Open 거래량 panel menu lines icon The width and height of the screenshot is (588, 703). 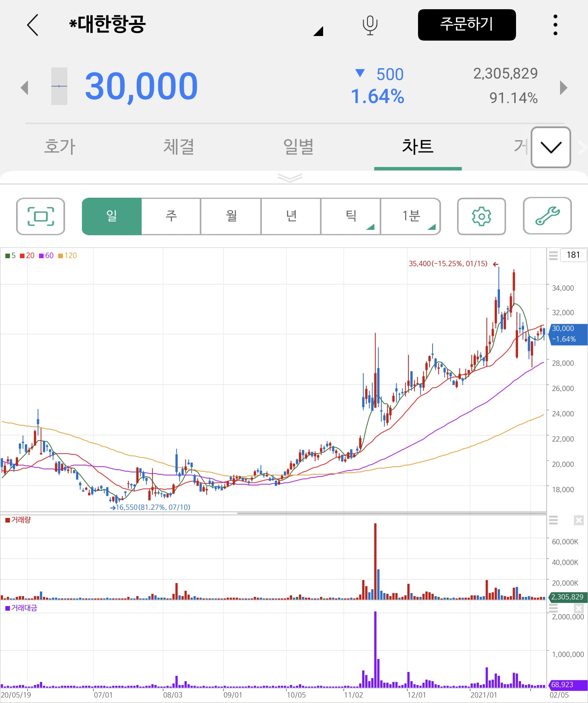click(x=553, y=520)
